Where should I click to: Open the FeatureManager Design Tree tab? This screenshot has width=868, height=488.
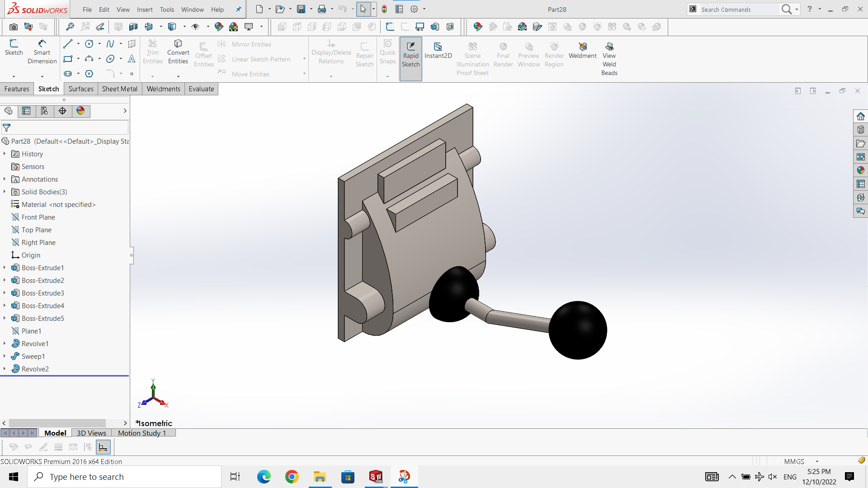(x=9, y=111)
